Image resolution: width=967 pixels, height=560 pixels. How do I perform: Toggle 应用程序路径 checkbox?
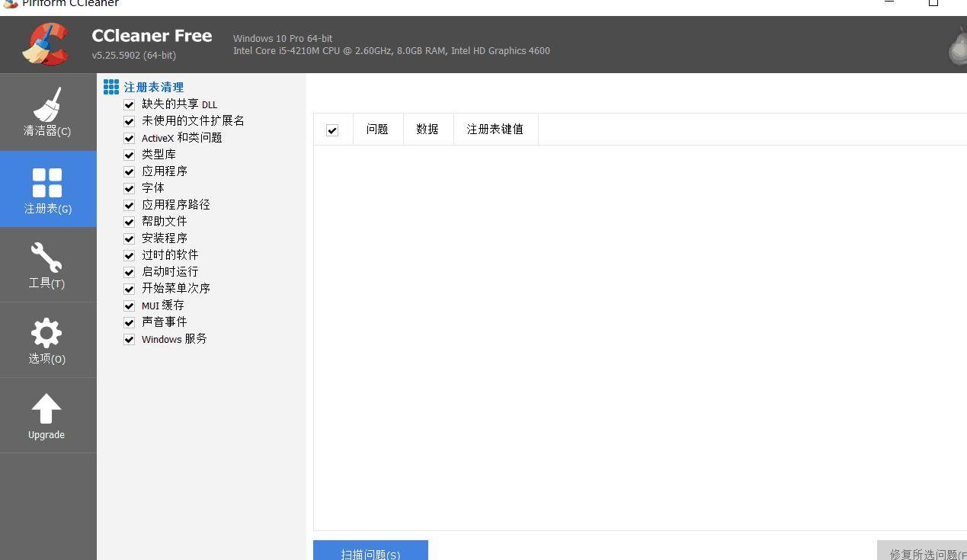pyautogui.click(x=130, y=205)
